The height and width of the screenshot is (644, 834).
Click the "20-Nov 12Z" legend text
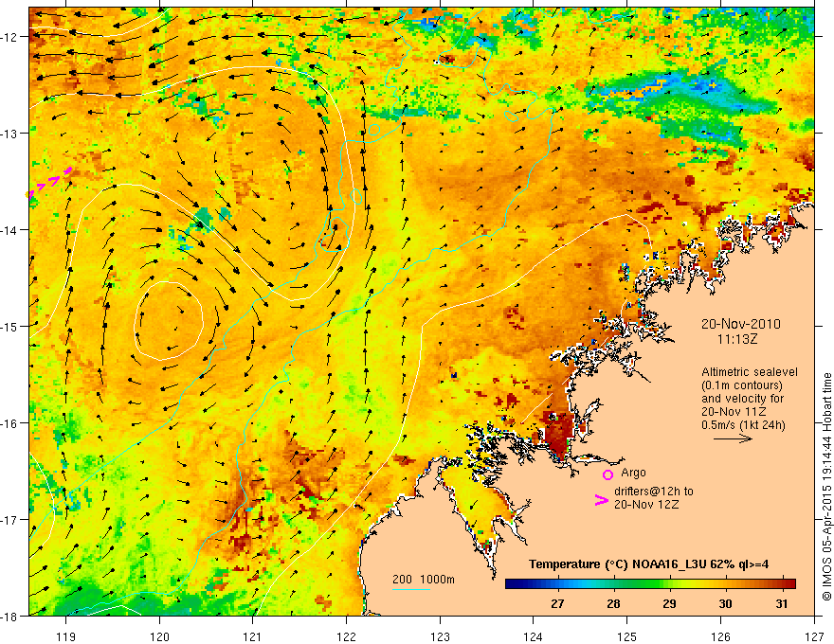click(x=646, y=505)
